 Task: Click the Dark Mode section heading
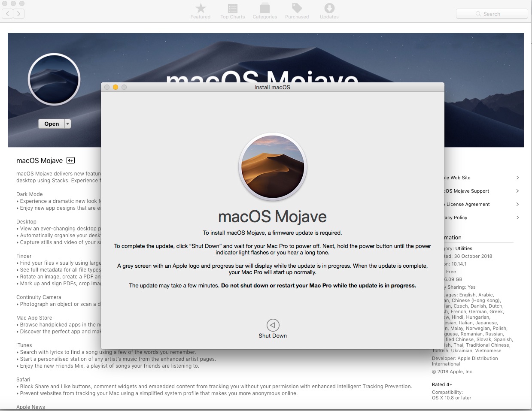pyautogui.click(x=30, y=194)
